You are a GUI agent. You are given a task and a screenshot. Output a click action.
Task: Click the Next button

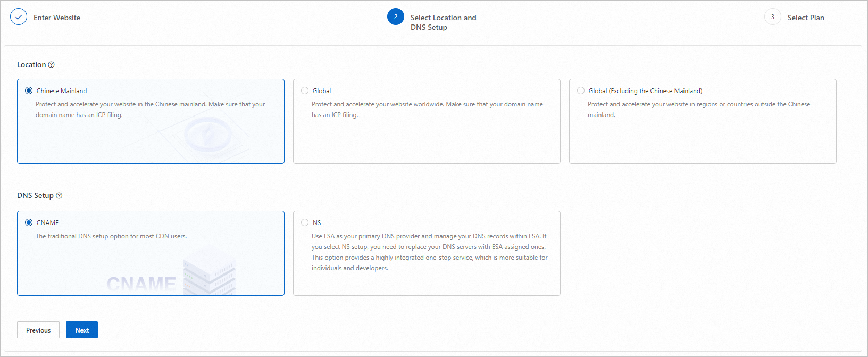(x=82, y=330)
